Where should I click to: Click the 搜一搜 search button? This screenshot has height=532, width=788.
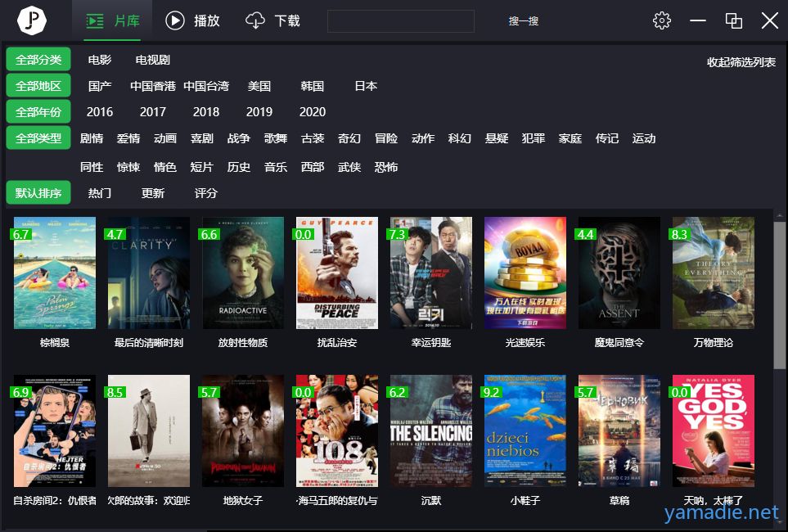click(x=523, y=21)
